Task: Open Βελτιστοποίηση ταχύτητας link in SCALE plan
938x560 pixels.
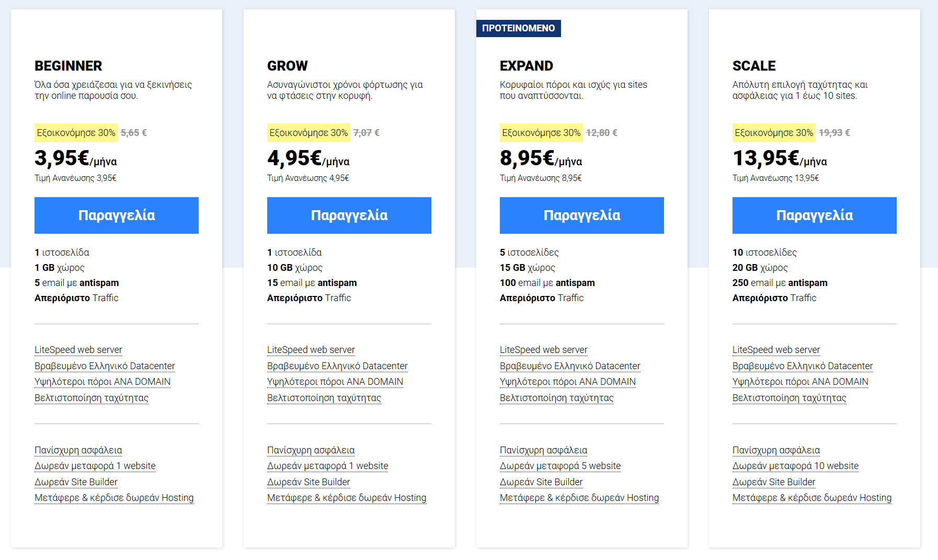Action: click(x=789, y=398)
